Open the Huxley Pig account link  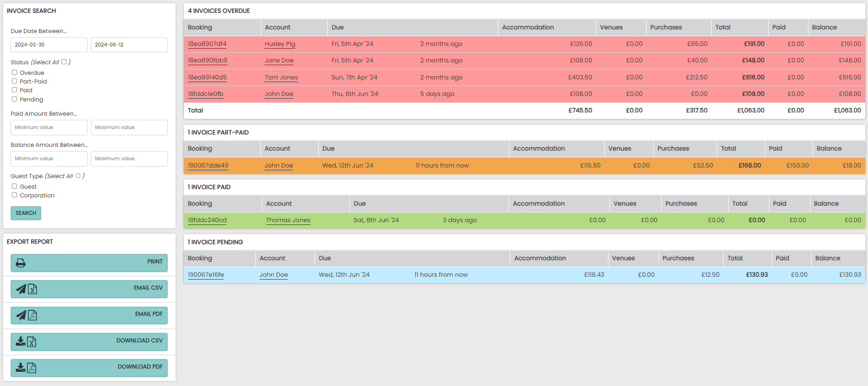click(280, 44)
